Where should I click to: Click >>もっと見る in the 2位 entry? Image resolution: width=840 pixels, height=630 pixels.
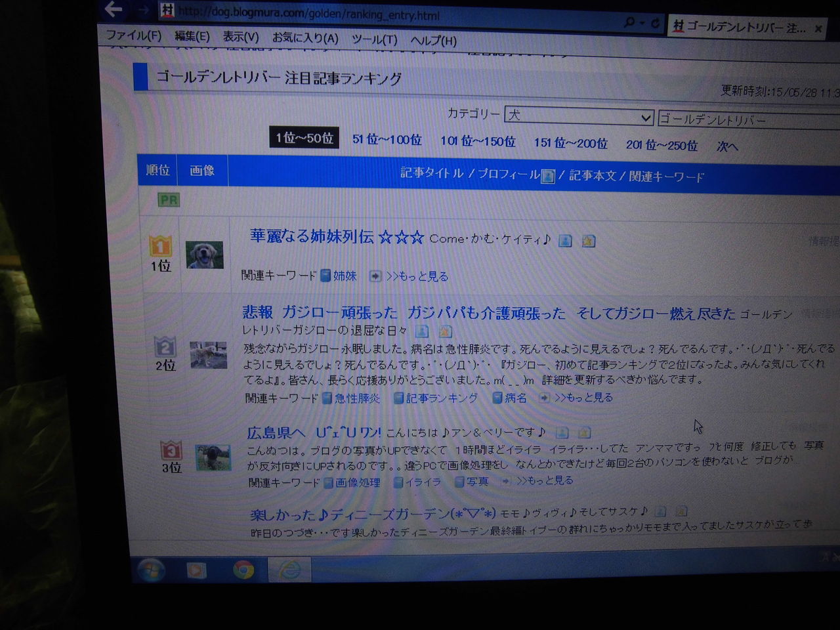click(583, 398)
